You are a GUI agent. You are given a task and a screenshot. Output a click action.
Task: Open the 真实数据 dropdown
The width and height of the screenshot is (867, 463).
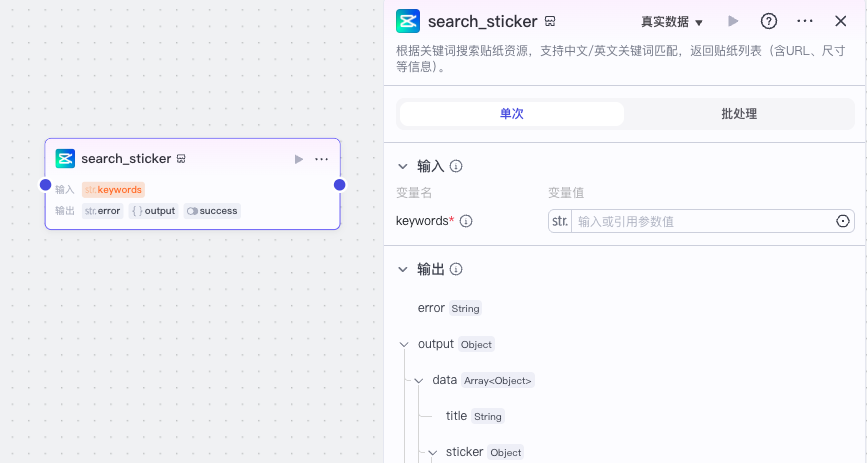[x=672, y=22]
